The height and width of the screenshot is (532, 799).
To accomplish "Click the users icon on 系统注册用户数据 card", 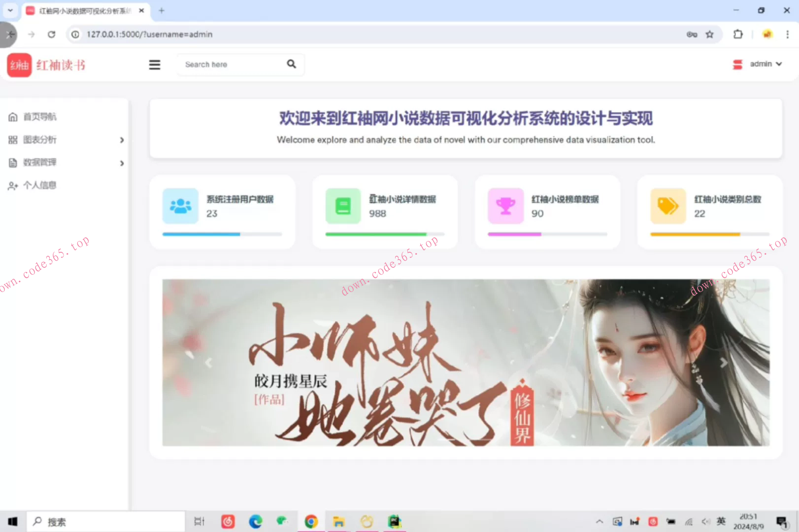I will [180, 206].
